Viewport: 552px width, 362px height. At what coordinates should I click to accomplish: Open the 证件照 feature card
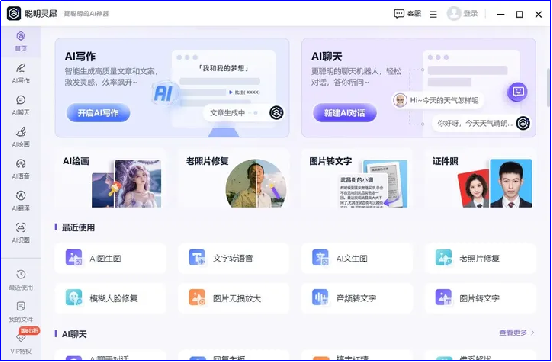point(480,178)
